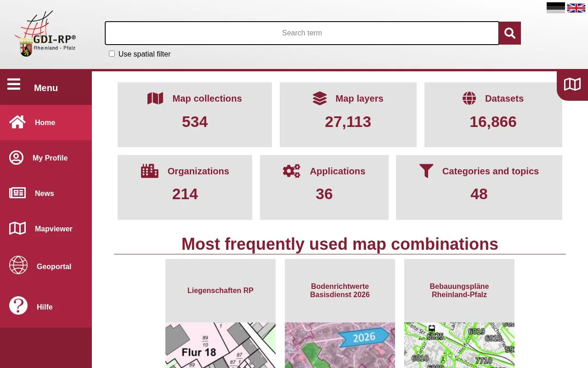Open the Datasets tile label
Viewport: 588px width, 368px height.
point(504,98)
